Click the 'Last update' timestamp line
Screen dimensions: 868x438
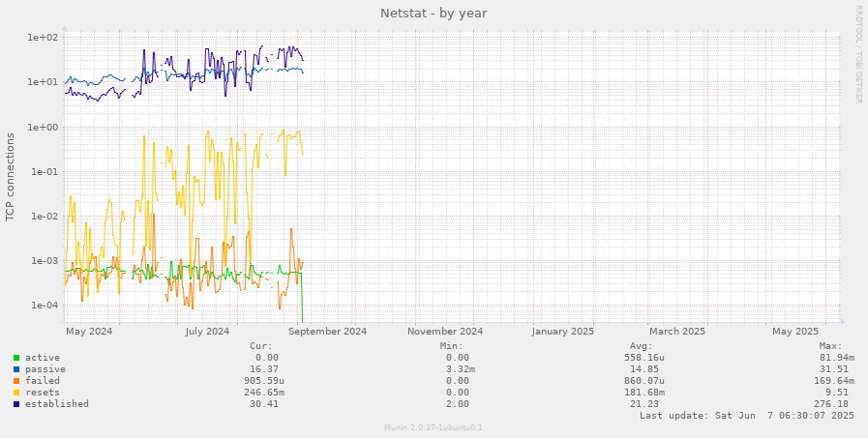pos(747,416)
